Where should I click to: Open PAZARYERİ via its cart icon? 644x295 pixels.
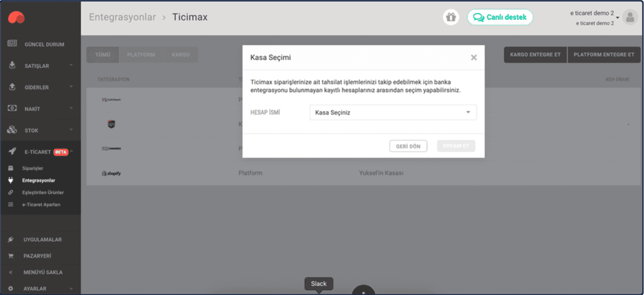[11, 256]
